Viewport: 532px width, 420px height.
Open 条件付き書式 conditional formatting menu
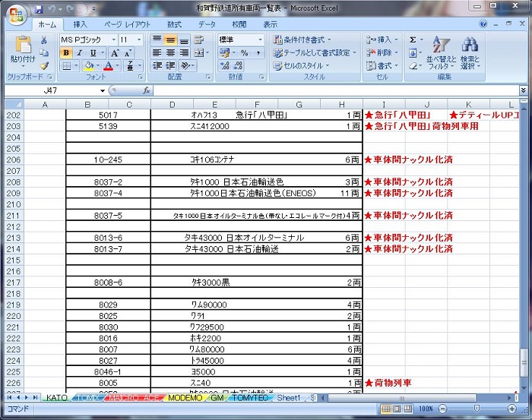pyautogui.click(x=302, y=39)
